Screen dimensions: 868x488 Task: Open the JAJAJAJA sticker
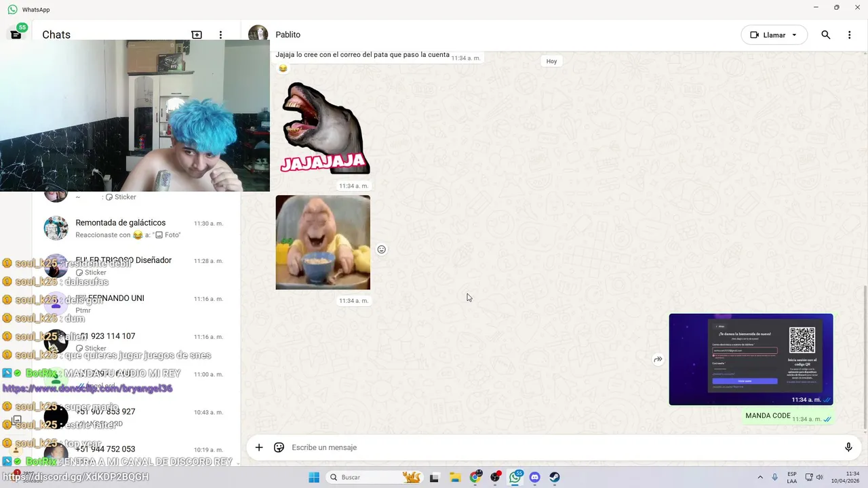click(325, 129)
